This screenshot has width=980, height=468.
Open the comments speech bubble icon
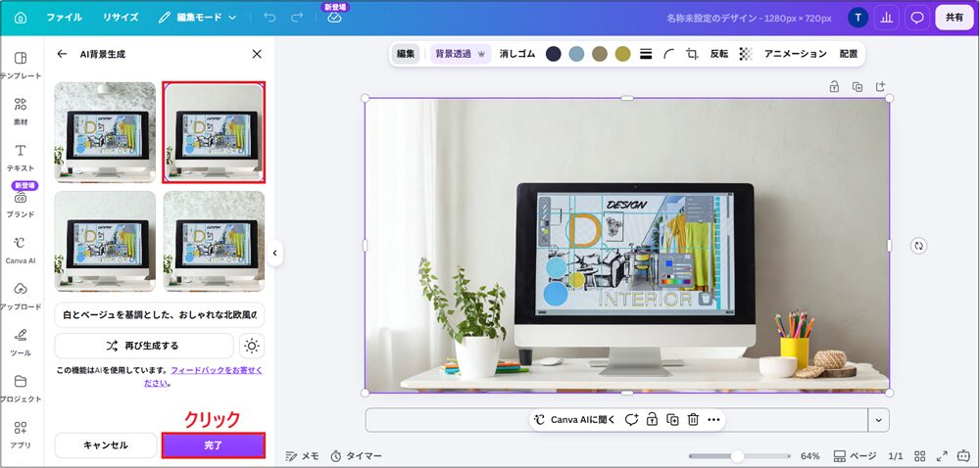click(917, 18)
